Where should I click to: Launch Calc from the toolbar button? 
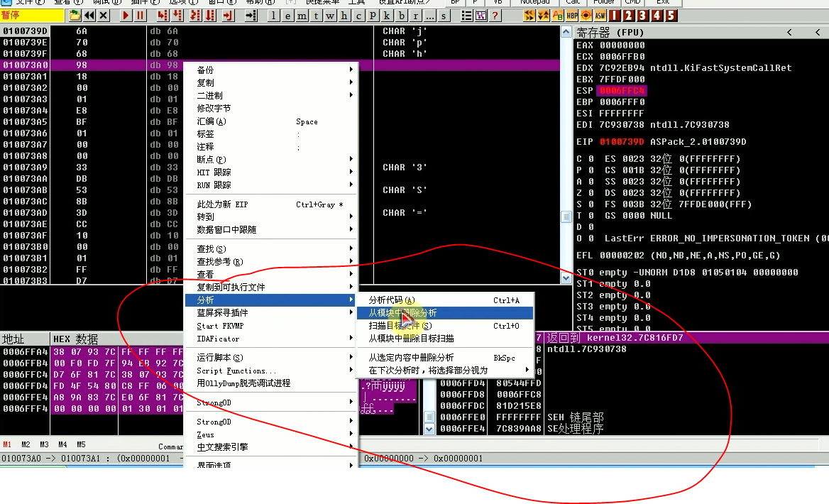click(573, 2)
